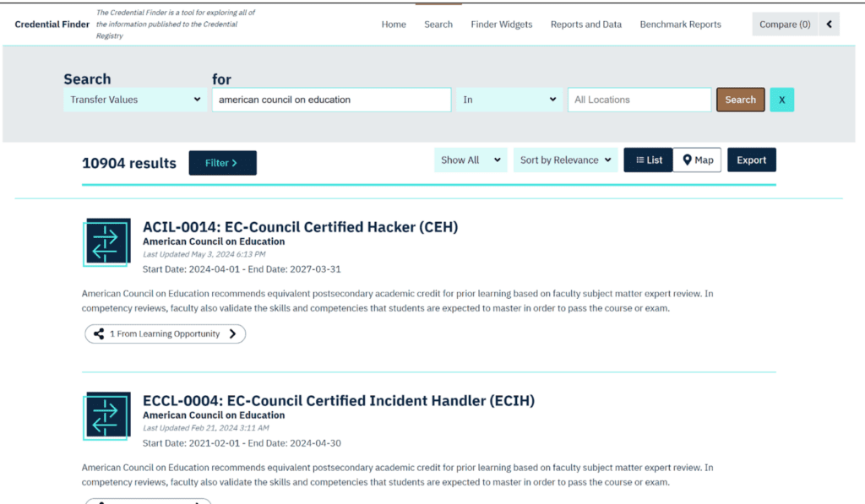Toggle the Compare (0) selection panel

pos(784,24)
